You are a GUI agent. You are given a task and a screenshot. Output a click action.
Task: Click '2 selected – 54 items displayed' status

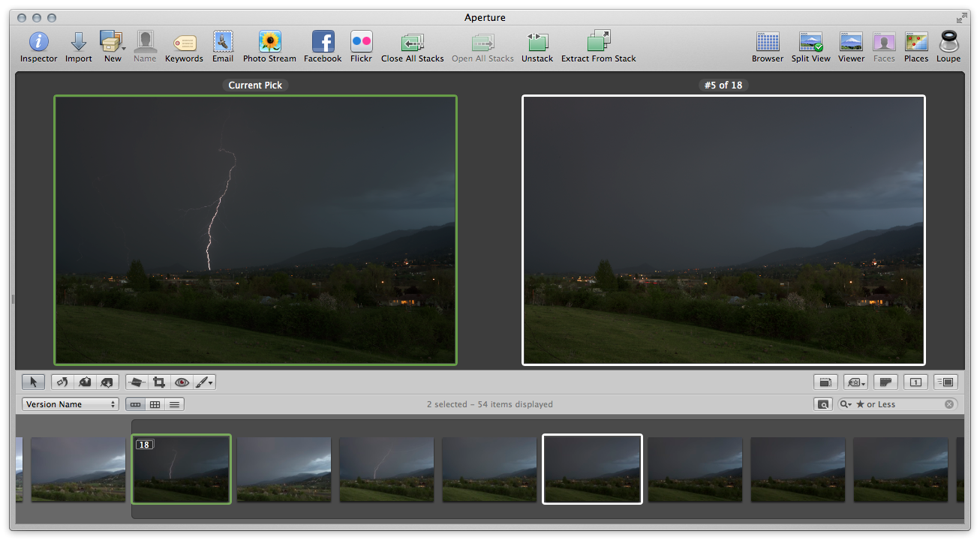pos(490,404)
